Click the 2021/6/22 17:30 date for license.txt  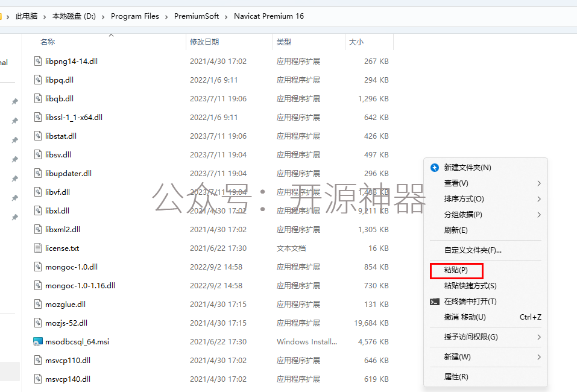coord(218,248)
